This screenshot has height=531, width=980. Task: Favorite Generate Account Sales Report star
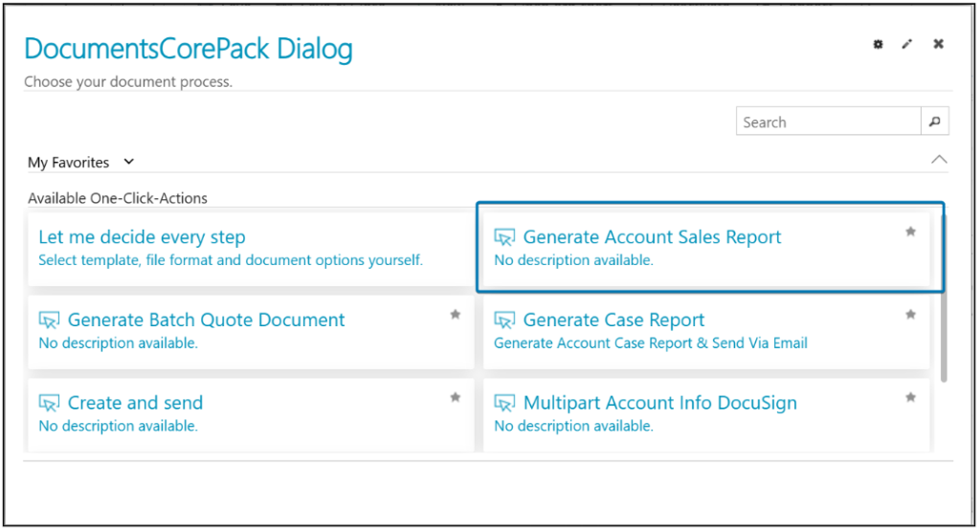click(x=911, y=232)
